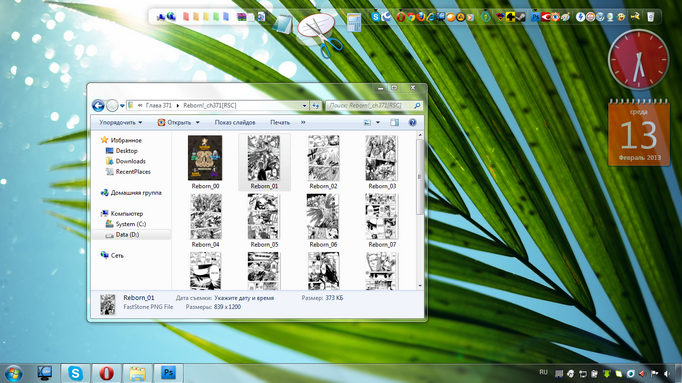682x383 pixels.
Task: Show more toolbar commands chevron
Action: pyautogui.click(x=303, y=123)
